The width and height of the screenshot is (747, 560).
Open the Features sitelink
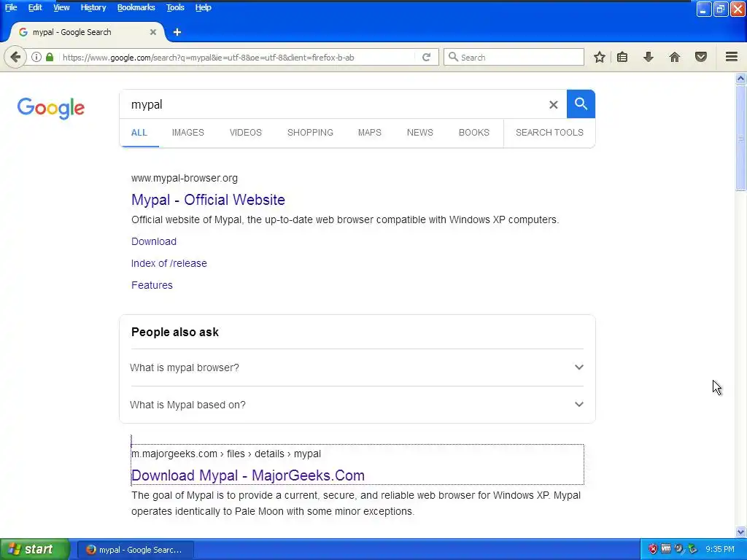[152, 285]
